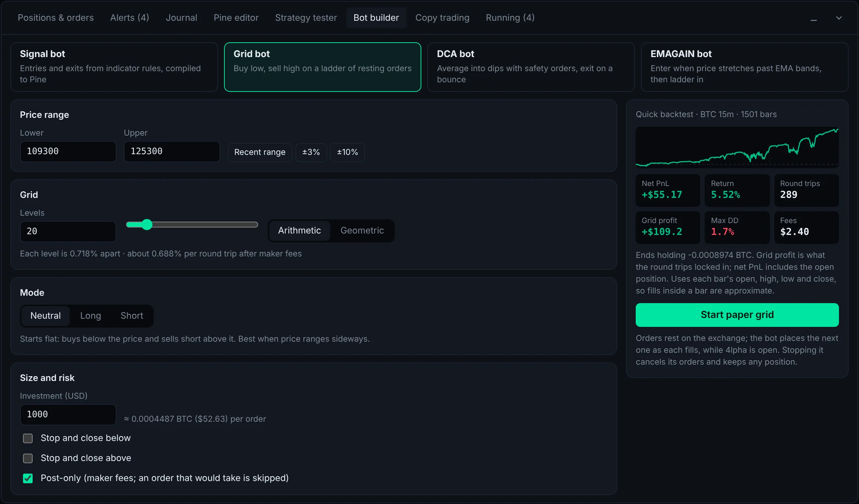This screenshot has width=859, height=504.
Task: Click the Levels input field
Action: tap(68, 231)
